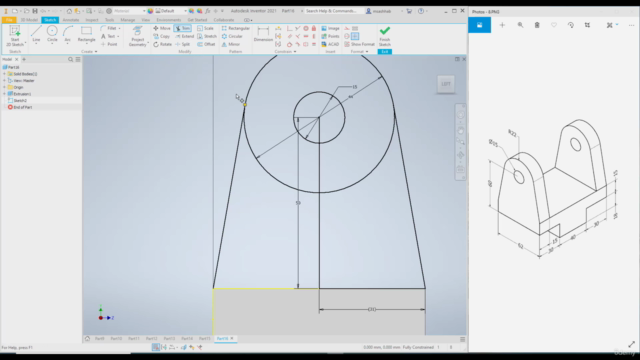Select the Extend tool
The height and width of the screenshot is (360, 640).
tap(184, 36)
